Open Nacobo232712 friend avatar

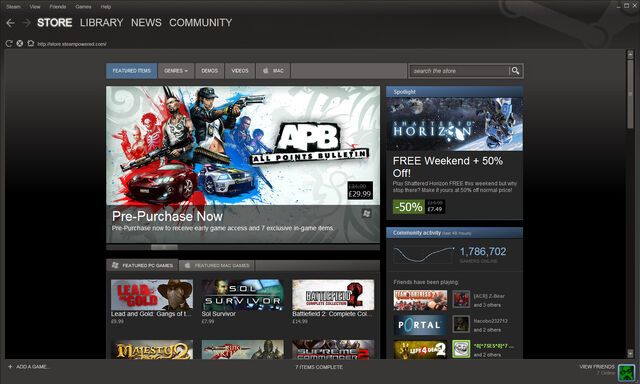[461, 324]
